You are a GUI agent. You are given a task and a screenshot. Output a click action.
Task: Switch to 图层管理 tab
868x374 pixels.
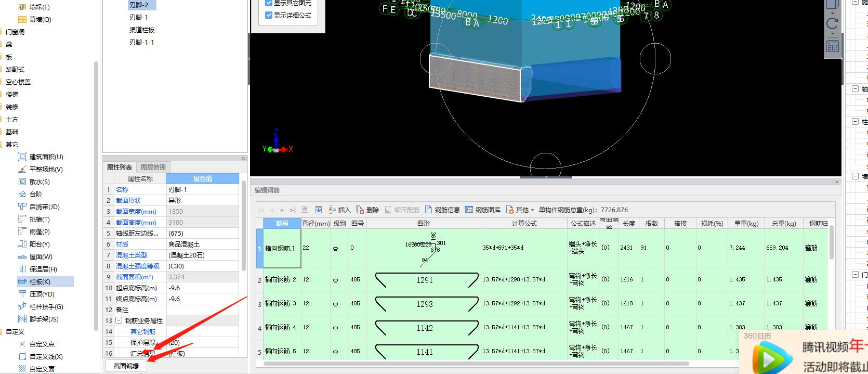tap(153, 167)
